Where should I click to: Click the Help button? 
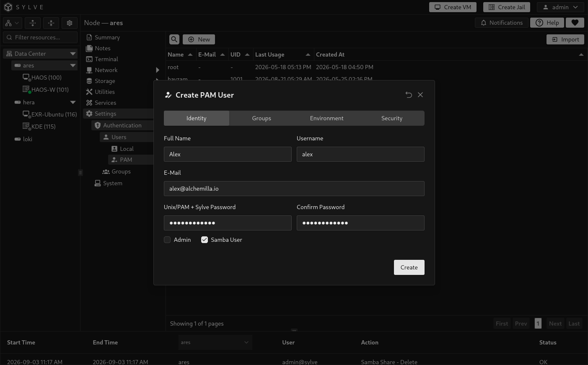point(547,23)
